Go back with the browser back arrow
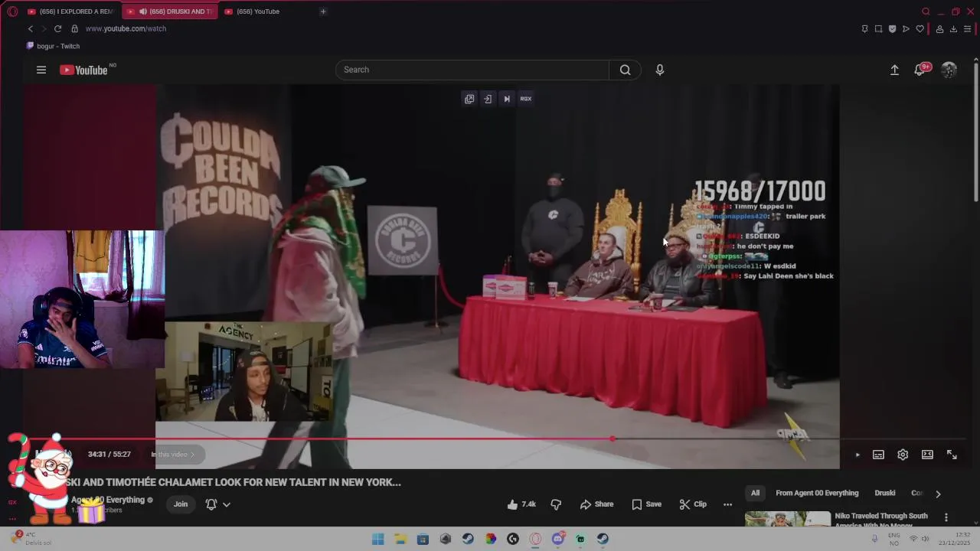The image size is (980, 551). (x=31, y=28)
